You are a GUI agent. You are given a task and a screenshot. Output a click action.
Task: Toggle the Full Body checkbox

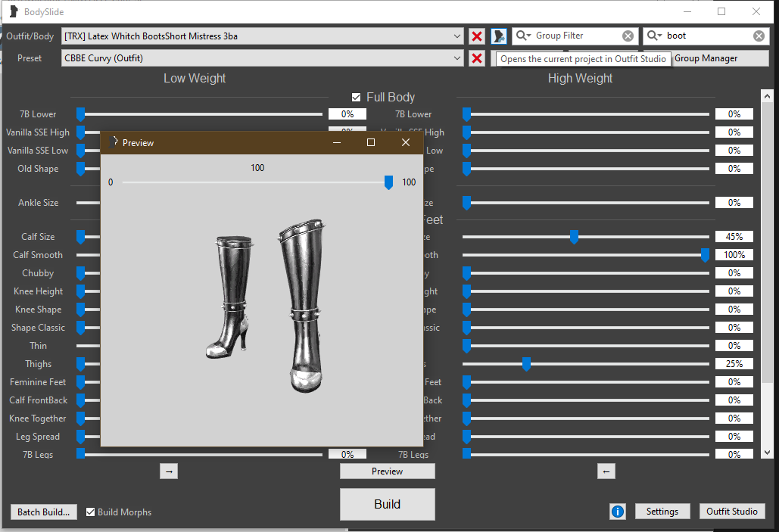[x=357, y=98]
